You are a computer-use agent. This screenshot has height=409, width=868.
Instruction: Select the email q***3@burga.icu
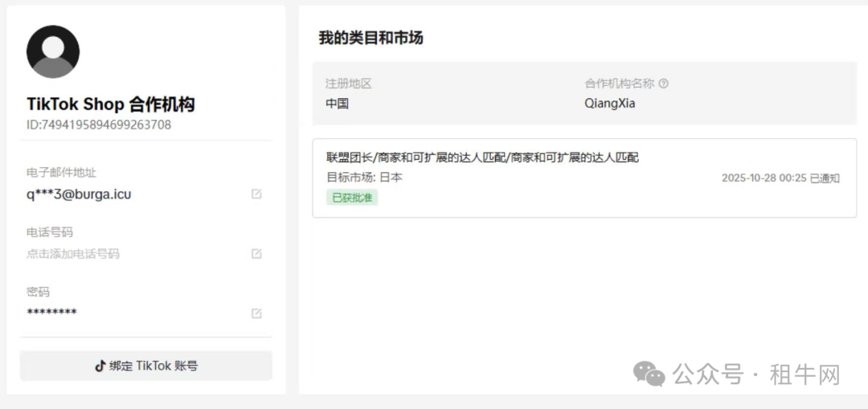[79, 194]
